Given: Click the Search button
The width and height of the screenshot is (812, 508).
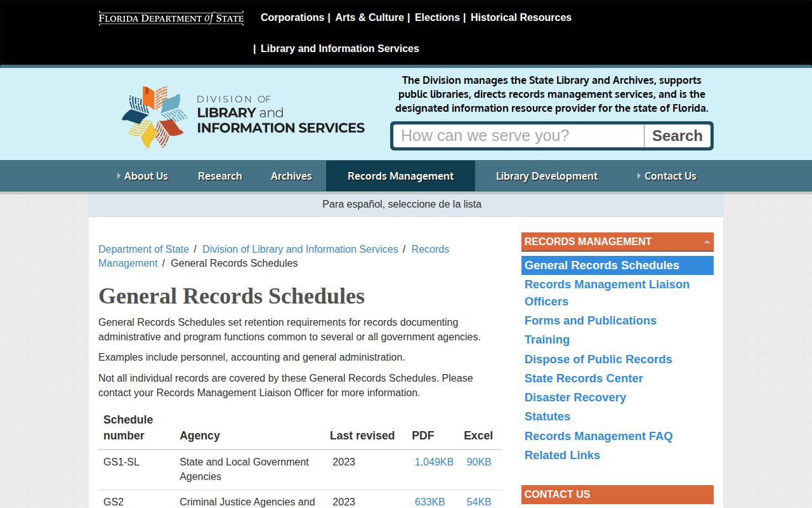Looking at the screenshot, I should (678, 136).
